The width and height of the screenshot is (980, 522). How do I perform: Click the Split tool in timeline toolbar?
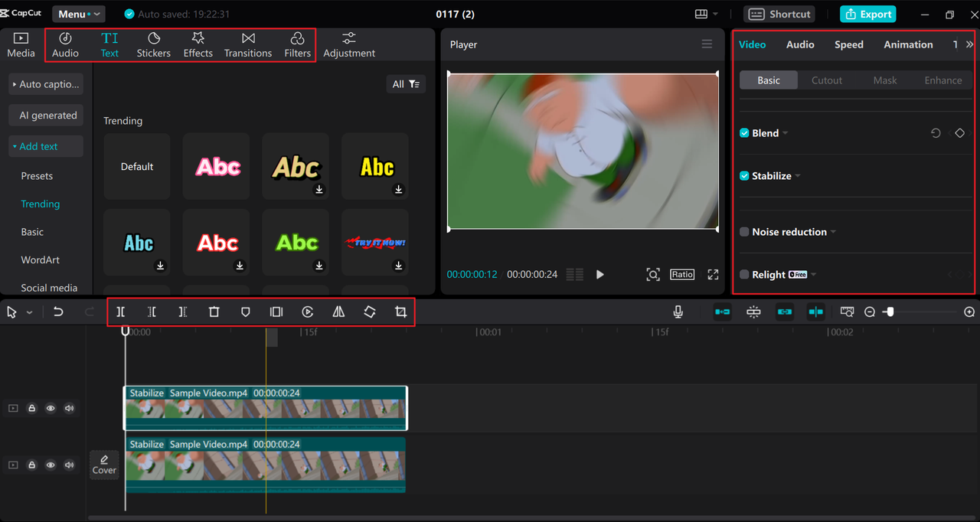point(121,312)
